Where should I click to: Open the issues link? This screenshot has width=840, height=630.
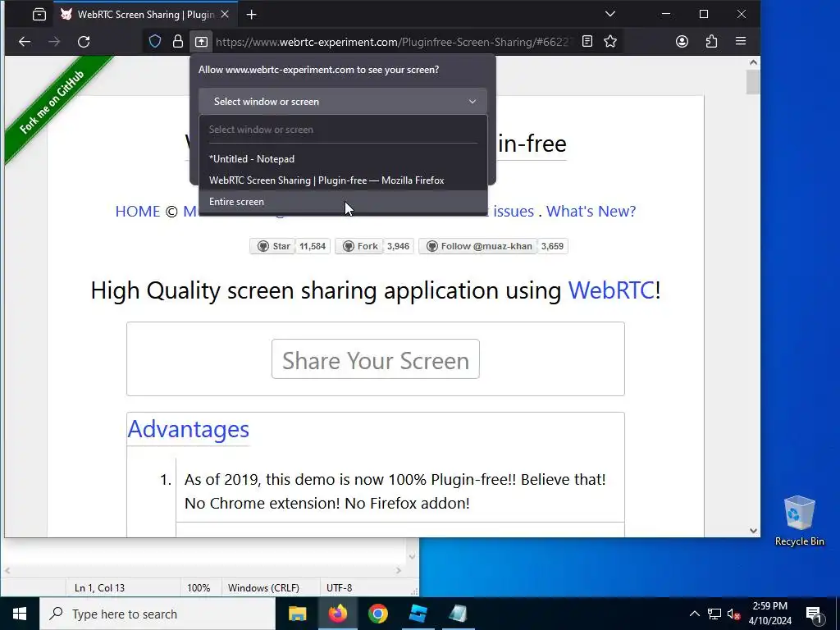point(514,211)
